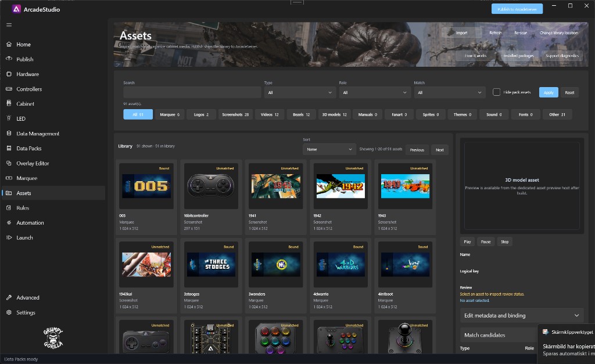
Task: Reset the asset filters
Action: [x=569, y=92]
